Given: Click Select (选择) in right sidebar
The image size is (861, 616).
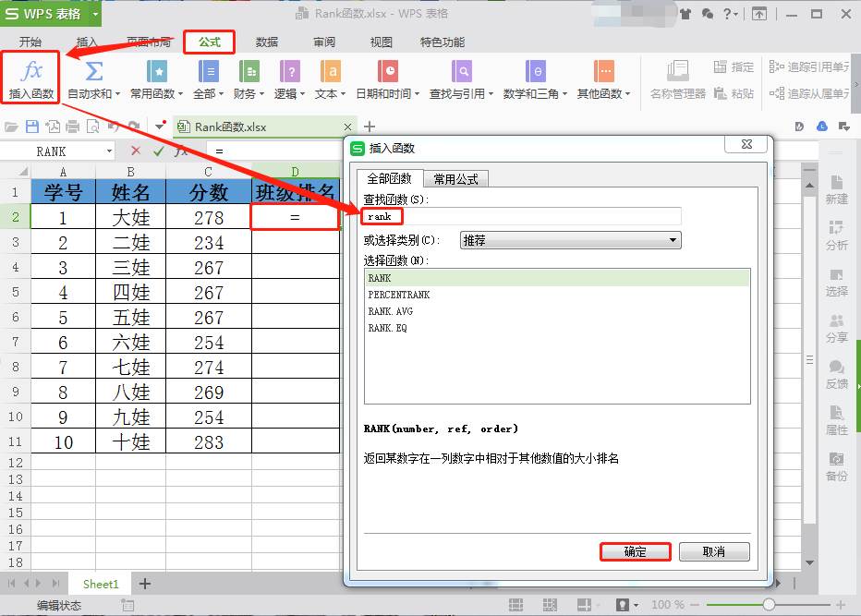Looking at the screenshot, I should click(x=836, y=283).
